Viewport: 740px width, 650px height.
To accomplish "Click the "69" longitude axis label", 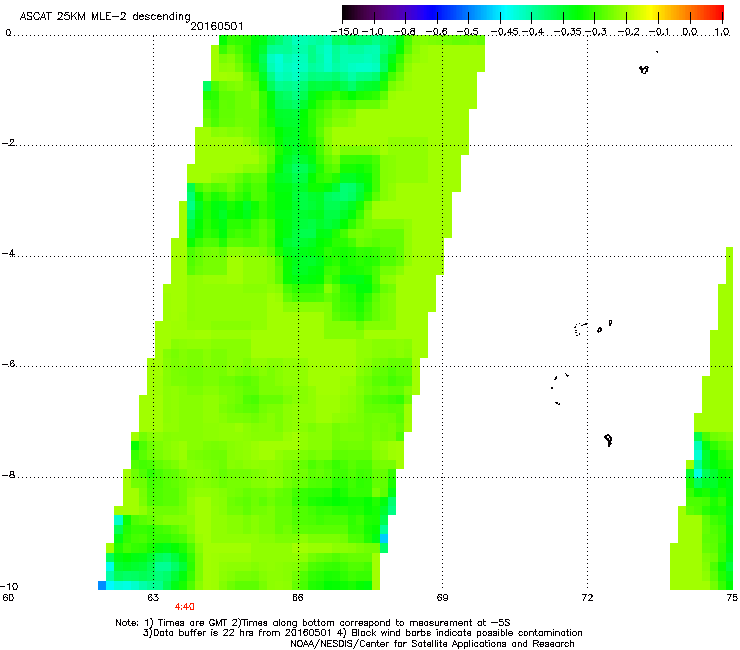I will (x=442, y=598).
